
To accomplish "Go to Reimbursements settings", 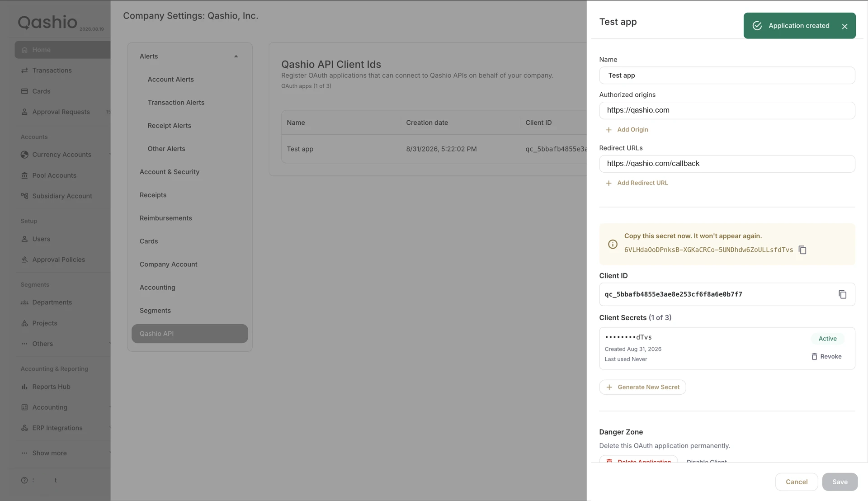I will point(165,218).
